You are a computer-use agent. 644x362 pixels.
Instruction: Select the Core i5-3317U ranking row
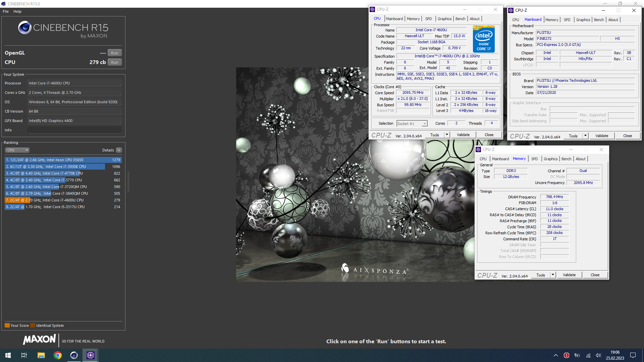pos(63,207)
